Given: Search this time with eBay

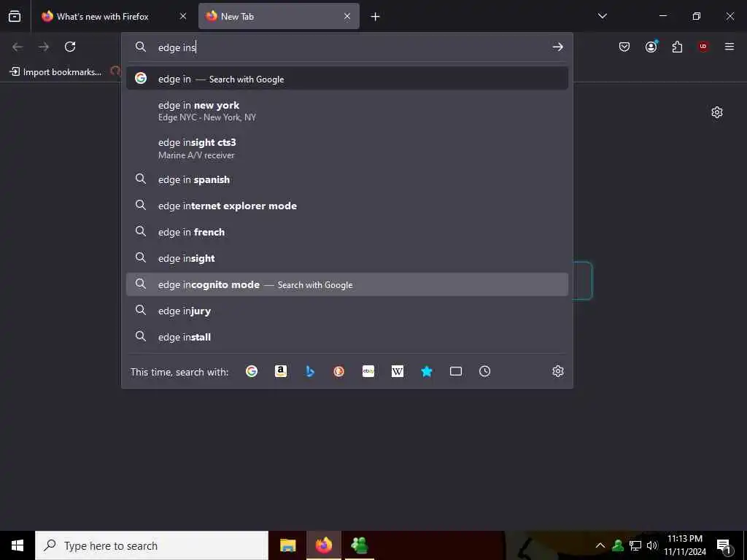Looking at the screenshot, I should coord(368,371).
